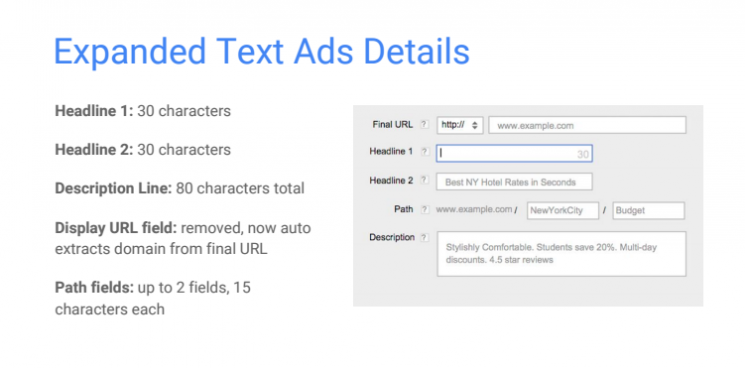This screenshot has height=368, width=745.
Task: Click the NewYorkCity path field
Action: [x=563, y=210]
